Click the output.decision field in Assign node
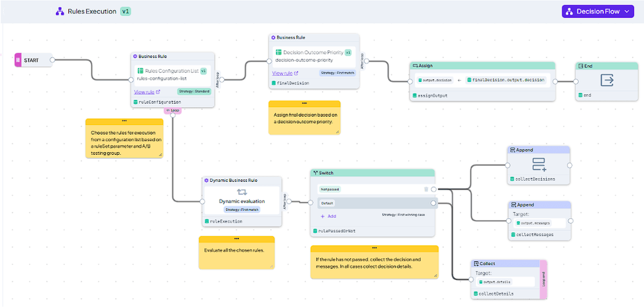This screenshot has width=644, height=307. (x=435, y=80)
